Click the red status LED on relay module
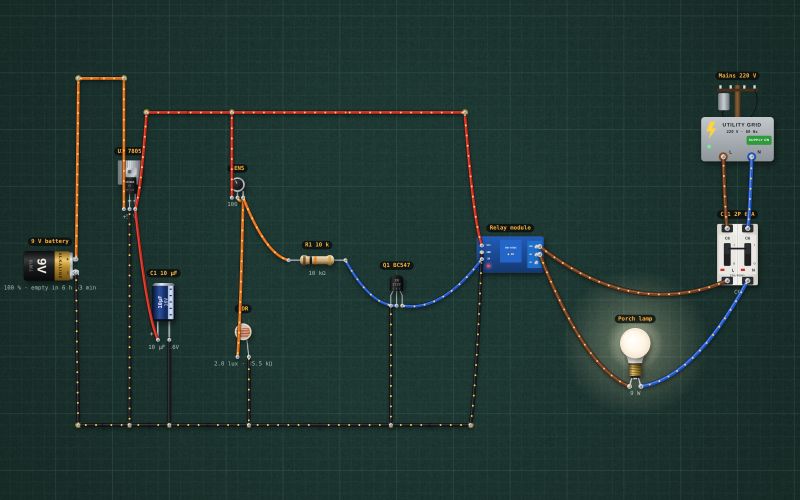Viewport: 800px width, 500px height. pos(488,266)
